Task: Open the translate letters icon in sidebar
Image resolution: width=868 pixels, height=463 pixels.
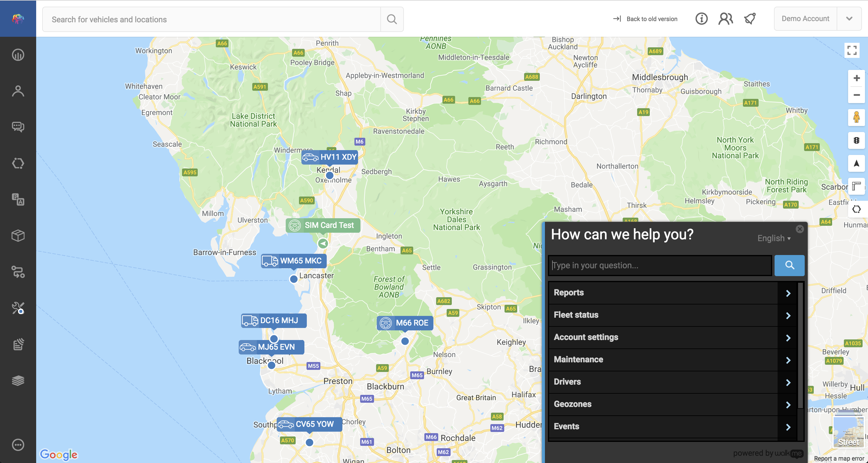Action: click(x=18, y=200)
